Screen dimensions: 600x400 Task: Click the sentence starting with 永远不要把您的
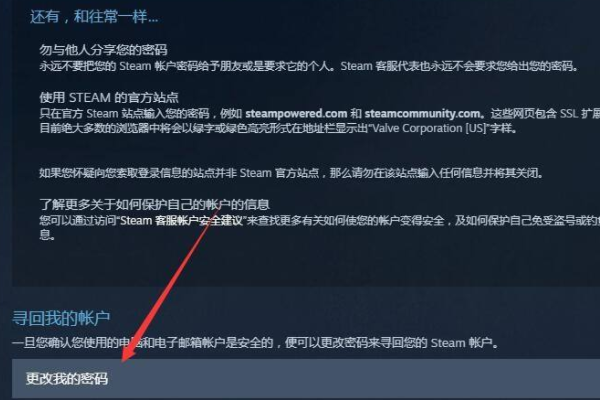pyautogui.click(x=308, y=66)
